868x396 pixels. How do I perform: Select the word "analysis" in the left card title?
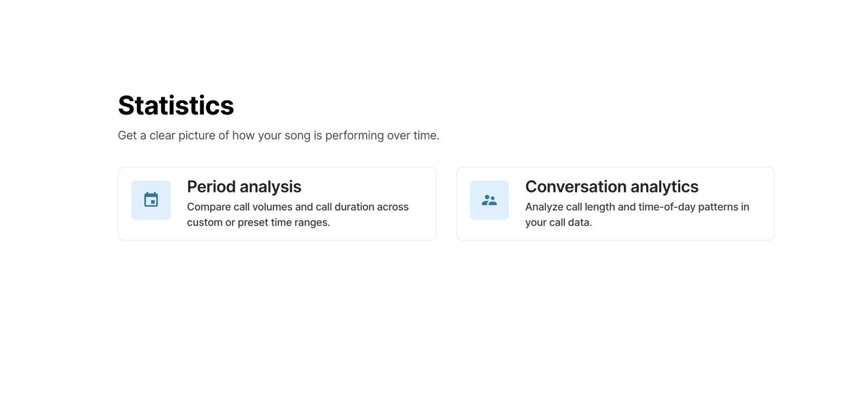point(271,187)
